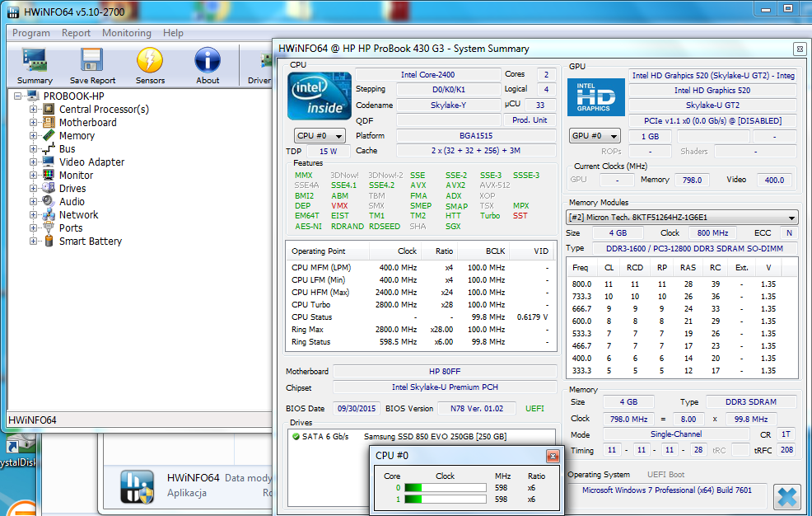This screenshot has height=516, width=812.
Task: Click the Driver toolbar icon
Action: click(x=266, y=61)
